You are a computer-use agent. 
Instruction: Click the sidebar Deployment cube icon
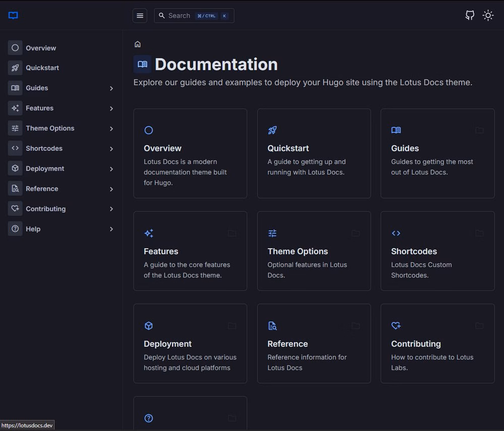(x=15, y=168)
